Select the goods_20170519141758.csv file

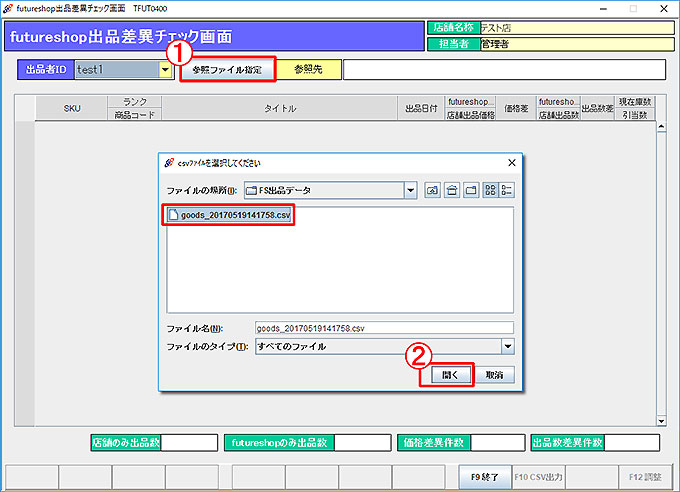[x=229, y=215]
